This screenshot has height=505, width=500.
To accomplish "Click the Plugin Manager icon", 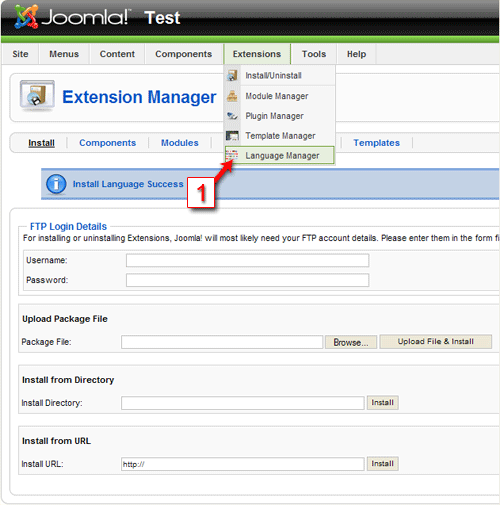I will tap(232, 116).
